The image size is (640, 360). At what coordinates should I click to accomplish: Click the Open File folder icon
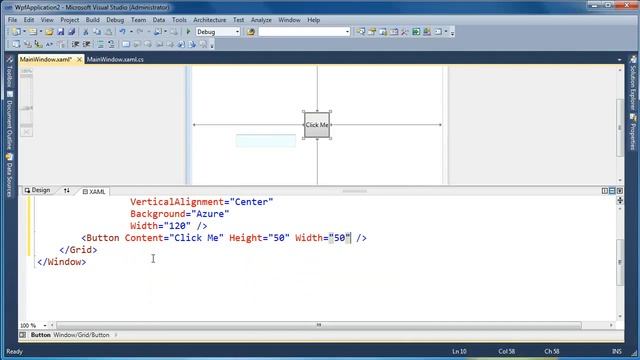pos(49,31)
